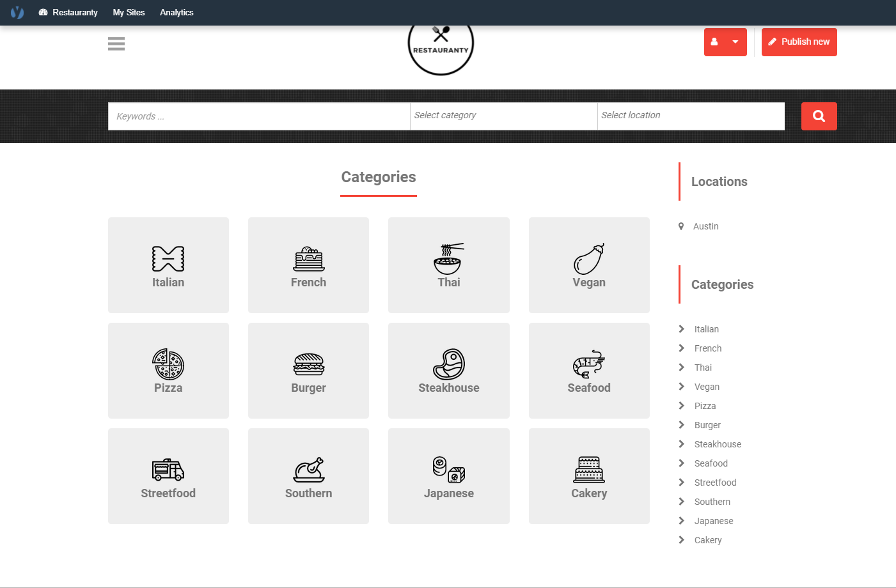Viewport: 896px width, 588px height.
Task: Click the magnifier search button
Action: point(819,116)
